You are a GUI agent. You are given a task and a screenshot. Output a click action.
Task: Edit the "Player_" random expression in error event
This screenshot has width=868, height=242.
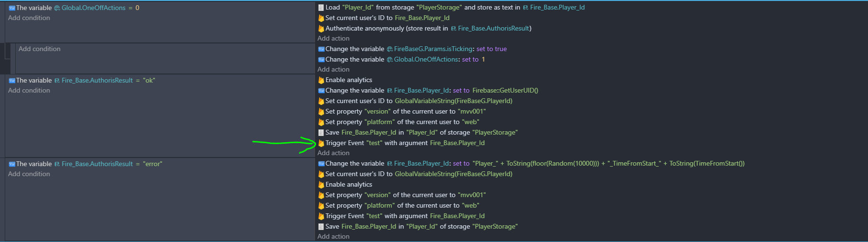tap(608, 164)
